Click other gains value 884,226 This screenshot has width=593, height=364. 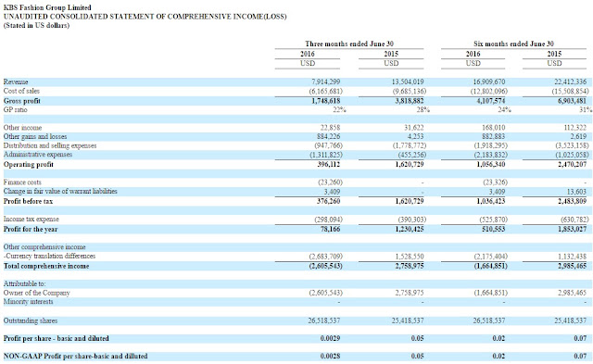click(x=328, y=136)
